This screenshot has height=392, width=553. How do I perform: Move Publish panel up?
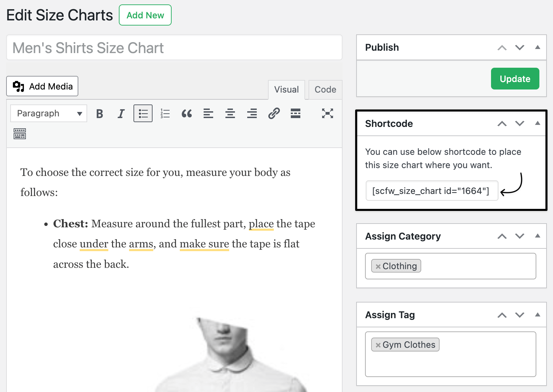pyautogui.click(x=502, y=48)
